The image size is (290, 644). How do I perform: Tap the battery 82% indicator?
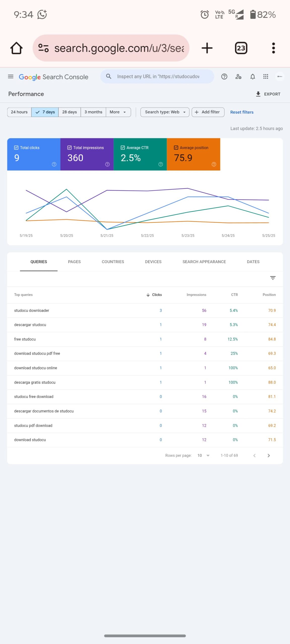(263, 15)
